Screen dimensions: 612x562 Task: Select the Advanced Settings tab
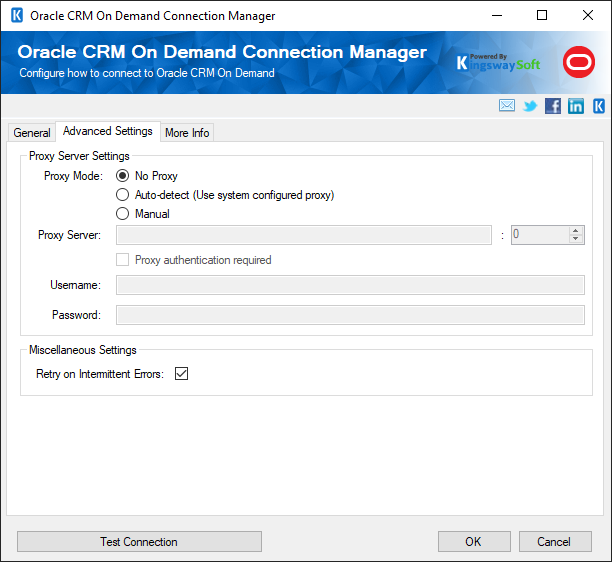[x=108, y=131]
